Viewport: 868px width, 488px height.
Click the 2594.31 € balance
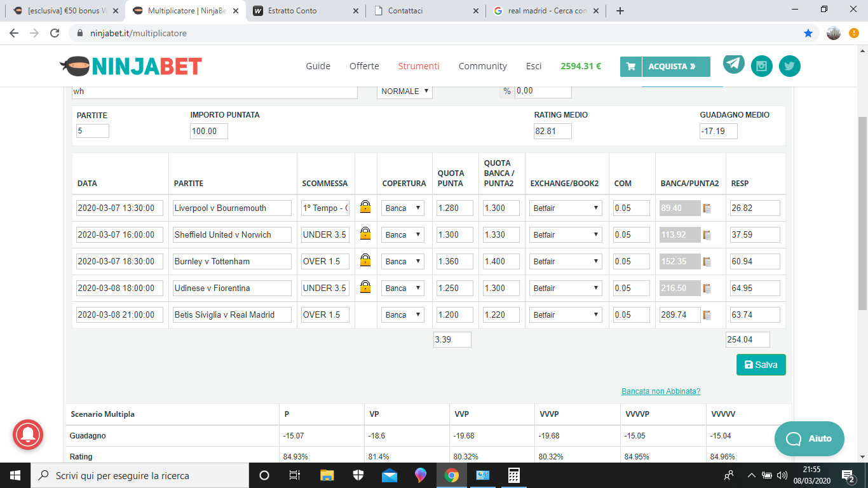pyautogui.click(x=581, y=66)
